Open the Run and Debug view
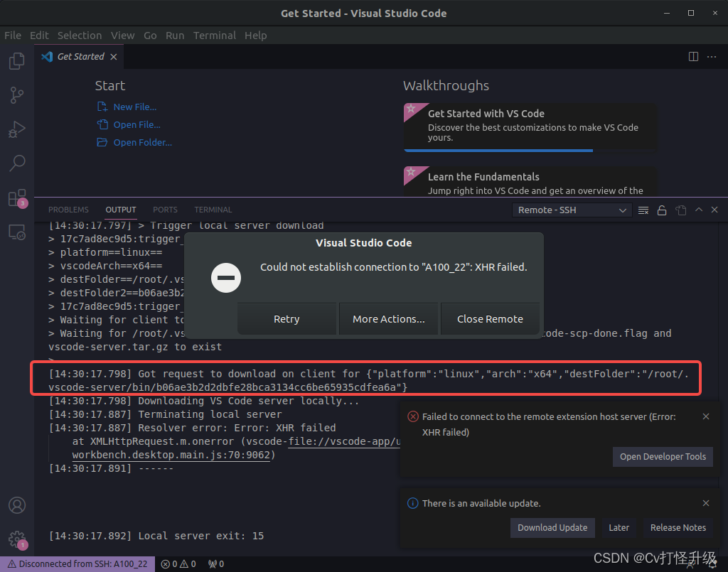Viewport: 728px width, 572px height. (17, 129)
